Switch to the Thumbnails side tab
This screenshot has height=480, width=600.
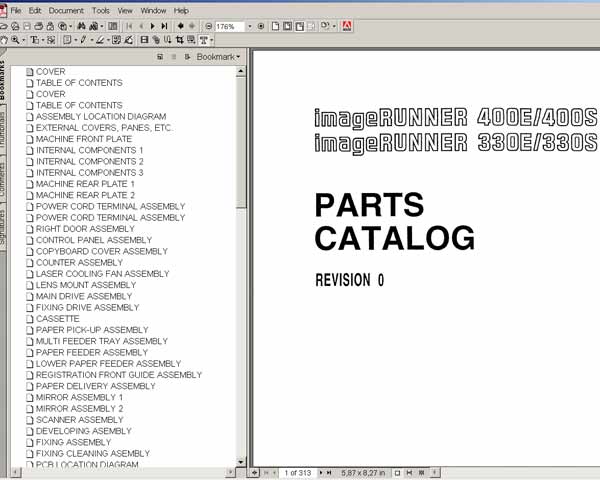click(x=3, y=129)
